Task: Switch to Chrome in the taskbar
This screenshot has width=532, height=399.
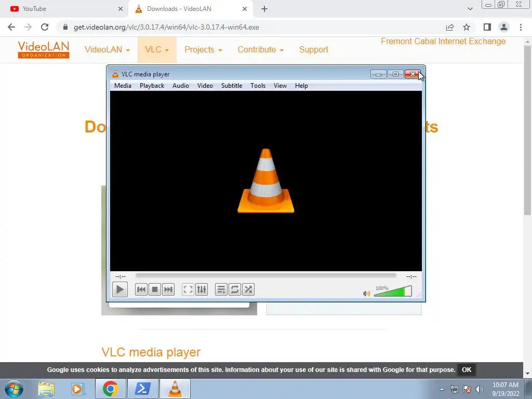Action: tap(110, 389)
